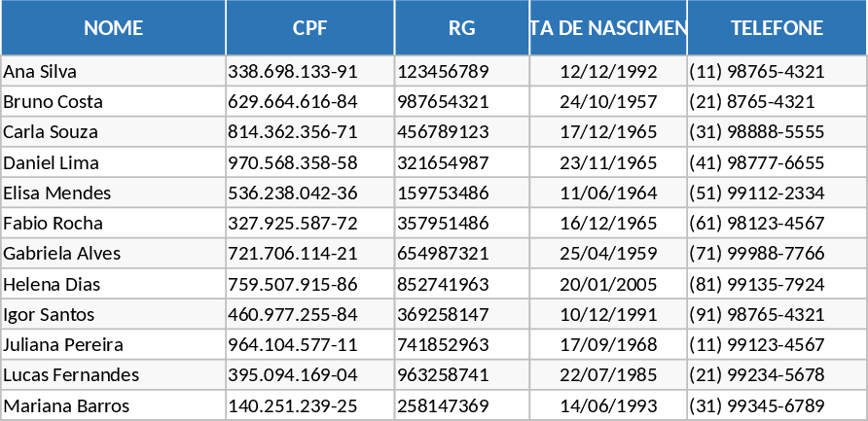Click Mariana Barros's CPF 140.251.239-25
The width and height of the screenshot is (868, 421).
click(293, 406)
